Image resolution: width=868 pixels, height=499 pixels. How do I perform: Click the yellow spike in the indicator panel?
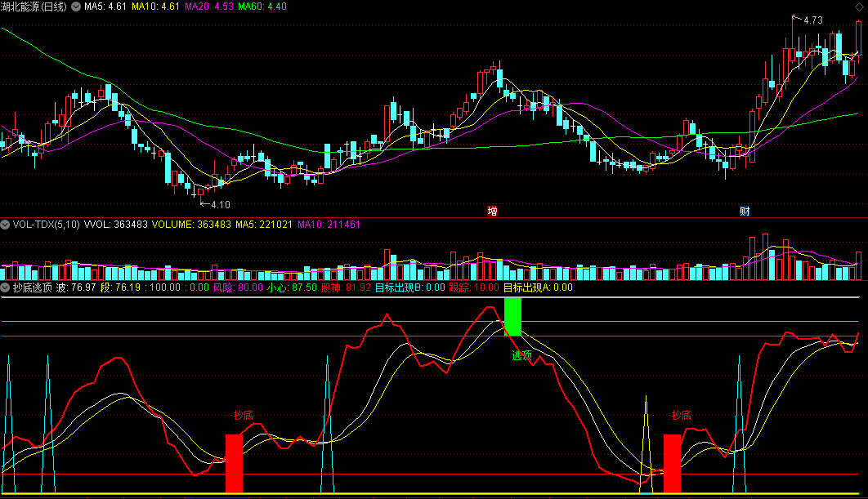646,443
